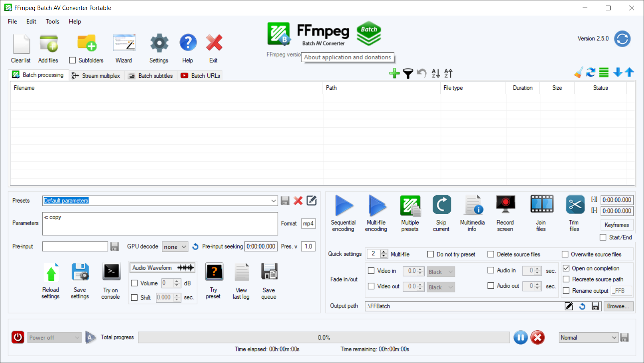Image resolution: width=644 pixels, height=363 pixels.
Task: Open the Batch URLs tab
Action: pos(200,76)
